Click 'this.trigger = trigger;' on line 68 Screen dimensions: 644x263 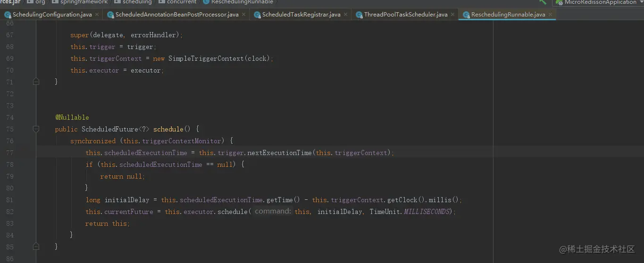click(113, 47)
